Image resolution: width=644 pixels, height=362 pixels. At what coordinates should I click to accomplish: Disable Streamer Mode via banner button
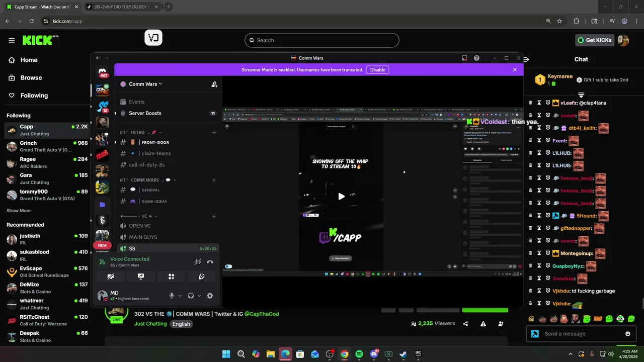click(x=378, y=70)
